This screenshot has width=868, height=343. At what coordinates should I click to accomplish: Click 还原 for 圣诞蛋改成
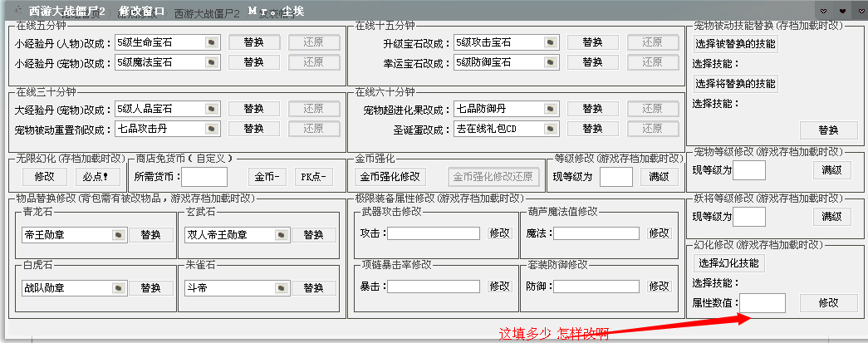[x=653, y=129]
